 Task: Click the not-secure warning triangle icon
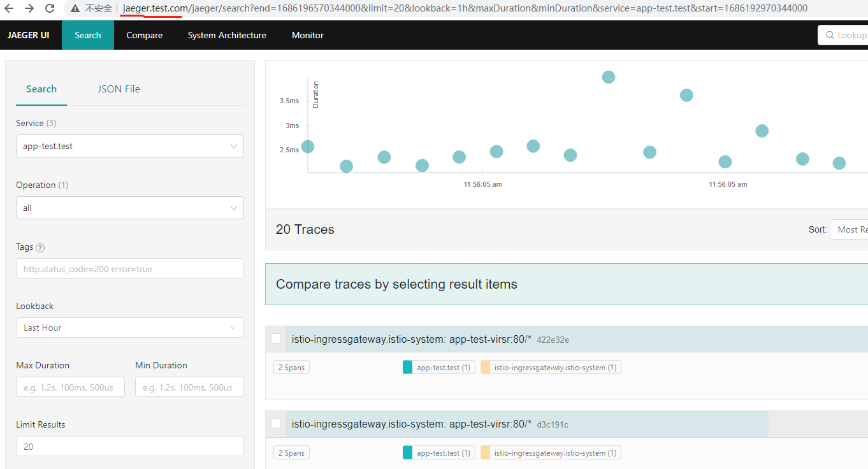click(x=75, y=8)
